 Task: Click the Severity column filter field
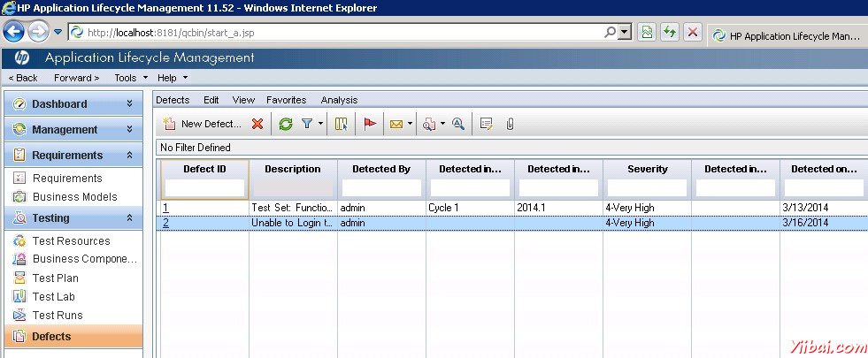tap(647, 188)
